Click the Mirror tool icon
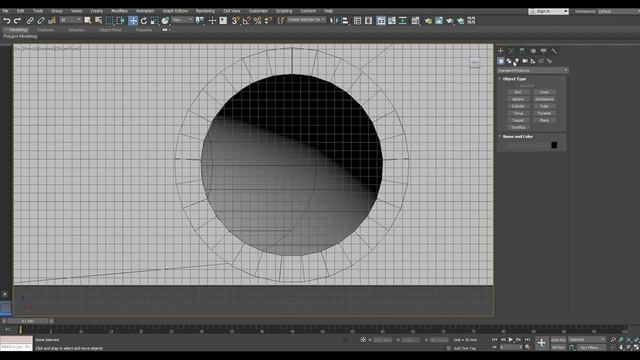Screen dimensions: 640x360 pyautogui.click(x=334, y=20)
